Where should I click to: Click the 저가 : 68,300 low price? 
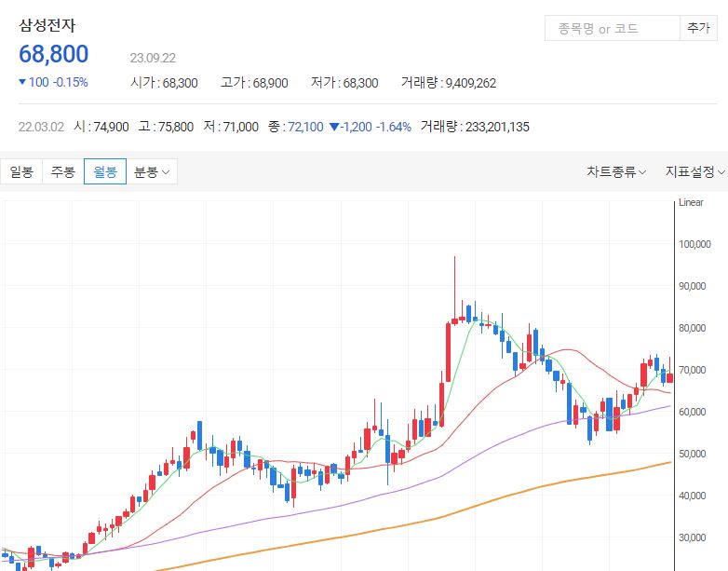pos(344,83)
